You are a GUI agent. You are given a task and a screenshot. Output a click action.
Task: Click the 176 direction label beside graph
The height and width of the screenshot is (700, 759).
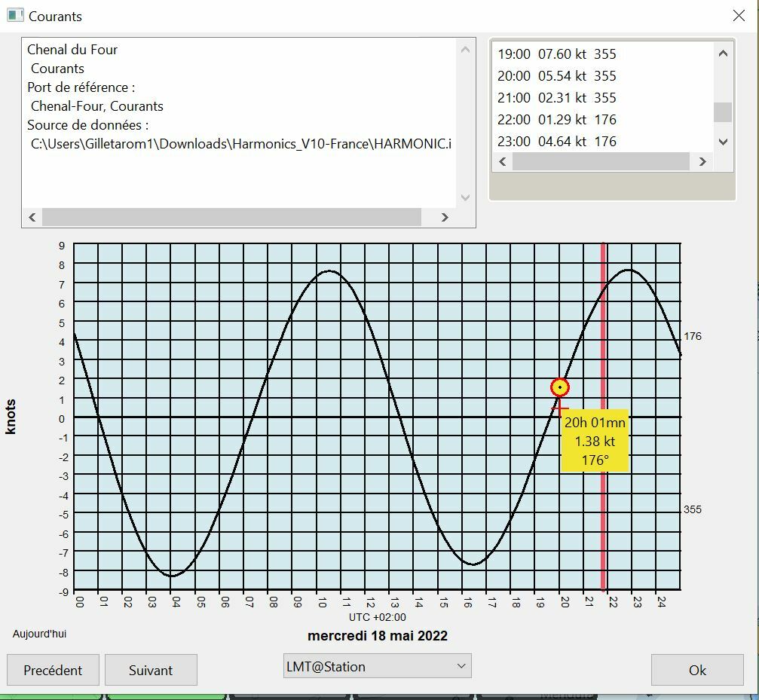[x=692, y=336]
